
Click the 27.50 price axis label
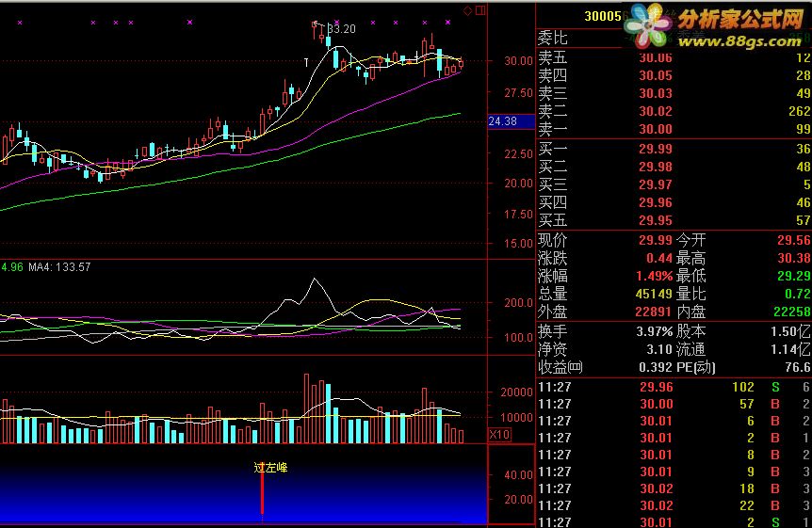518,92
